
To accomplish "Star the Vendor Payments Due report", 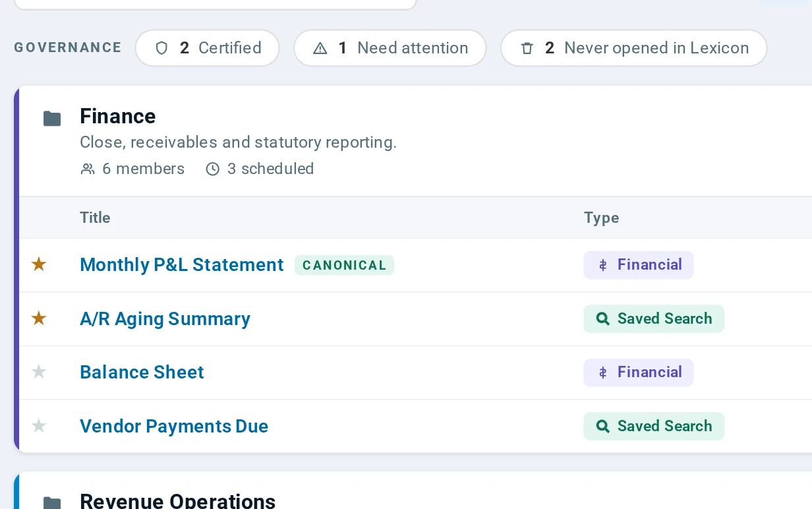I will click(39, 427).
